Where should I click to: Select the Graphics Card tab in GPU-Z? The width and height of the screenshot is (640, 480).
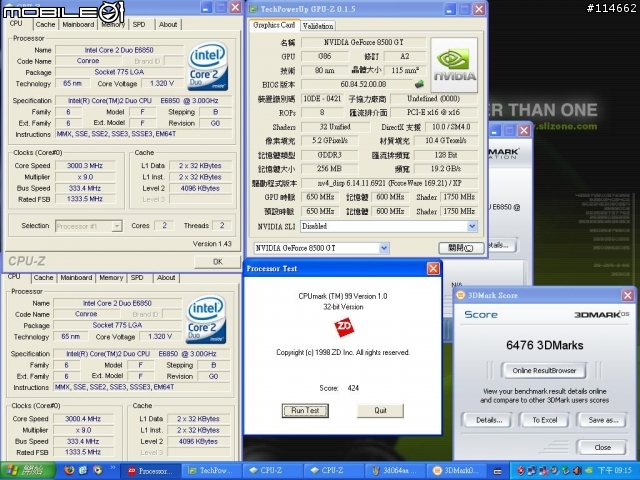click(274, 25)
